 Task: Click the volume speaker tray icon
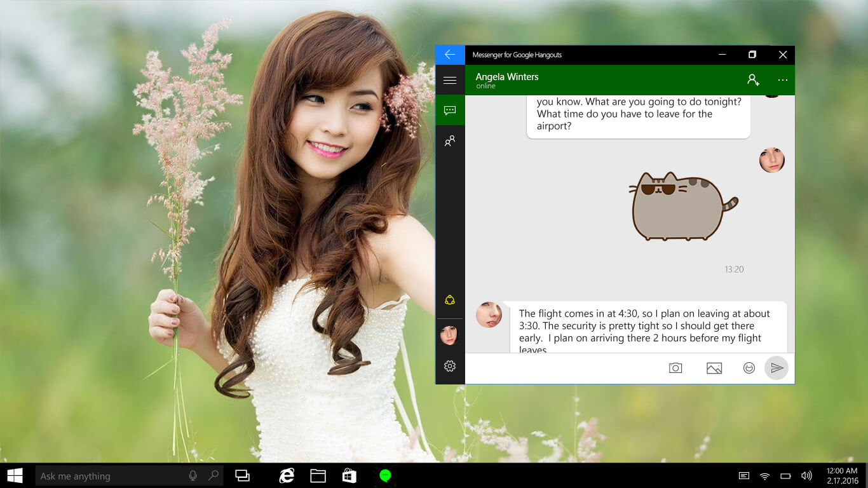806,475
